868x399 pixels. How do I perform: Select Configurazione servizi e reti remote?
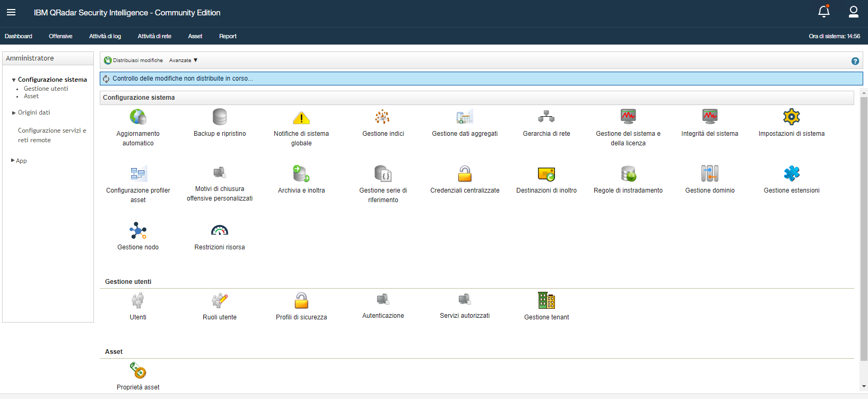pos(52,135)
